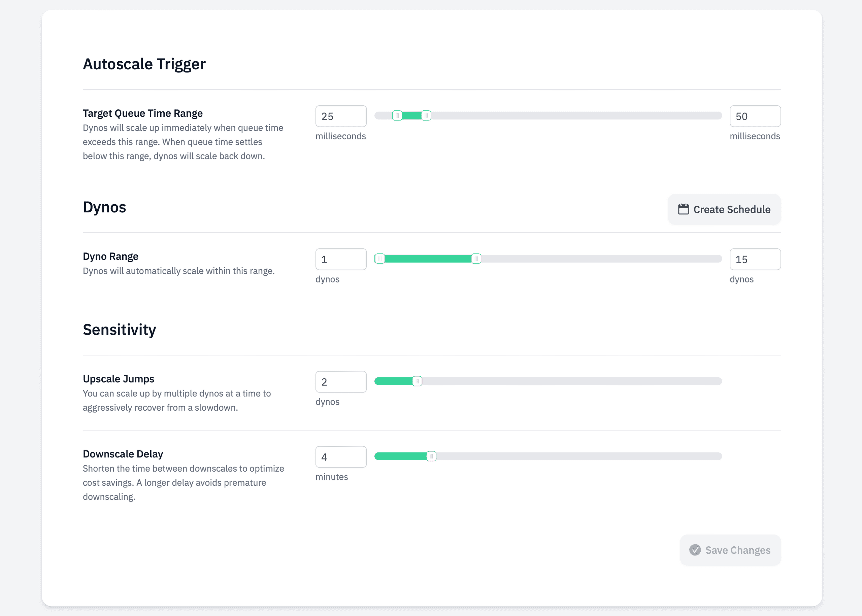
Task: Select the Upscale Jumps input showing 2
Action: tap(340, 382)
